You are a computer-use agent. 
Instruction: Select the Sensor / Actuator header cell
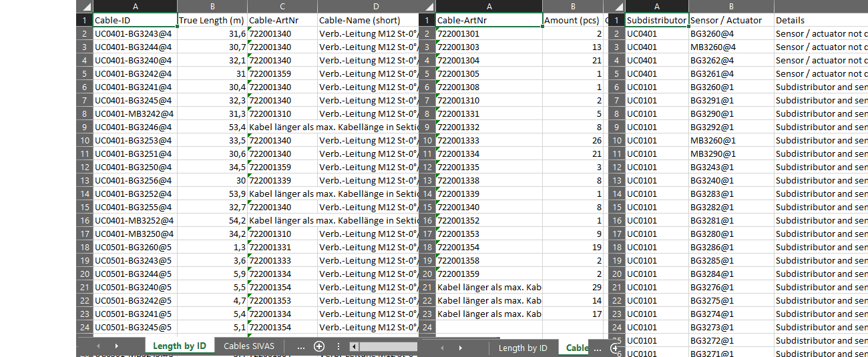(730, 20)
